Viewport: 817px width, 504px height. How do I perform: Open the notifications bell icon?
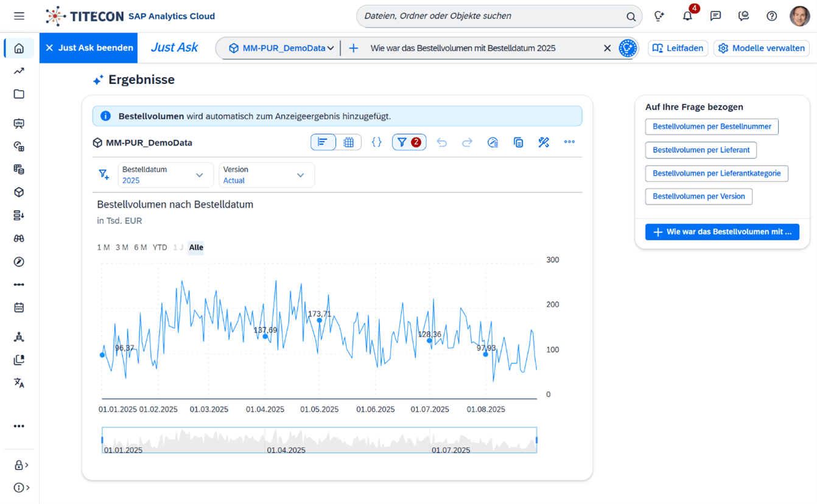(687, 16)
